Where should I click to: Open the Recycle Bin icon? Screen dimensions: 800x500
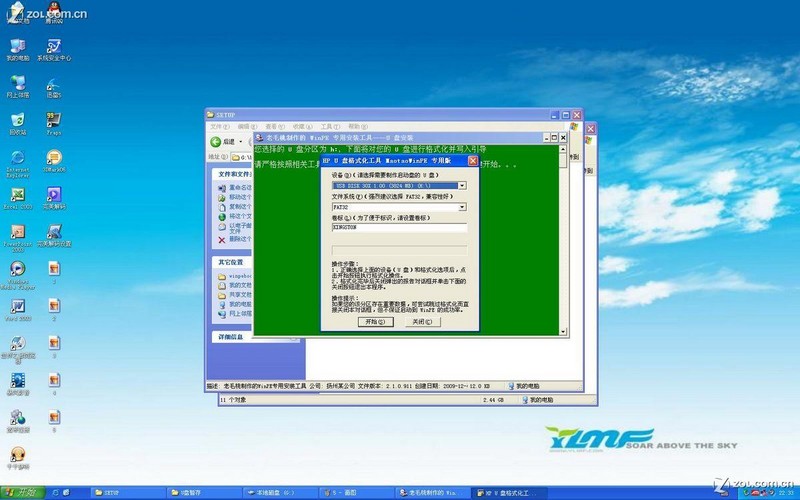18,124
